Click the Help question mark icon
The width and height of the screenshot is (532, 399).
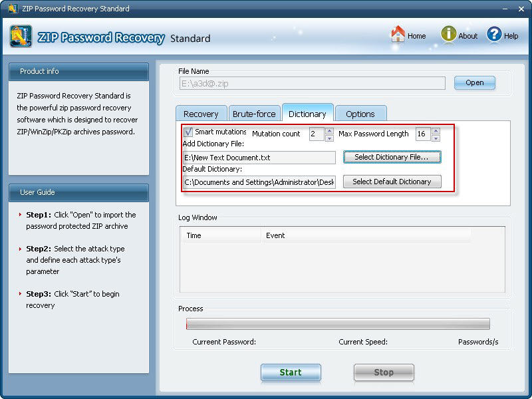pyautogui.click(x=494, y=34)
